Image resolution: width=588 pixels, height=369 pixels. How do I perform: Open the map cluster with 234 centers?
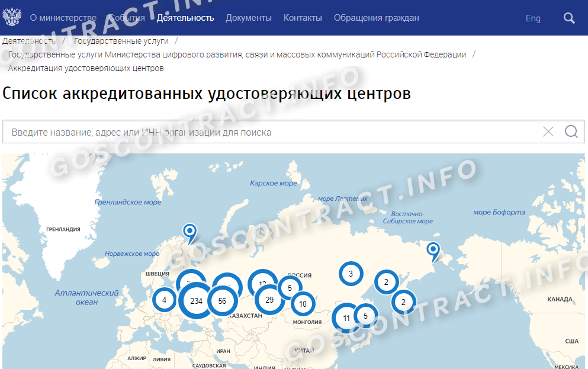(197, 301)
